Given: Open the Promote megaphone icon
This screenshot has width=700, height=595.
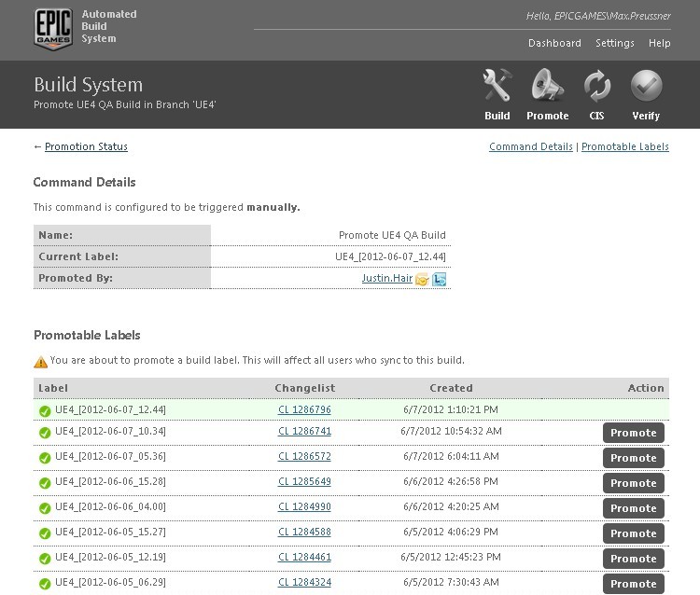Looking at the screenshot, I should click(547, 85).
